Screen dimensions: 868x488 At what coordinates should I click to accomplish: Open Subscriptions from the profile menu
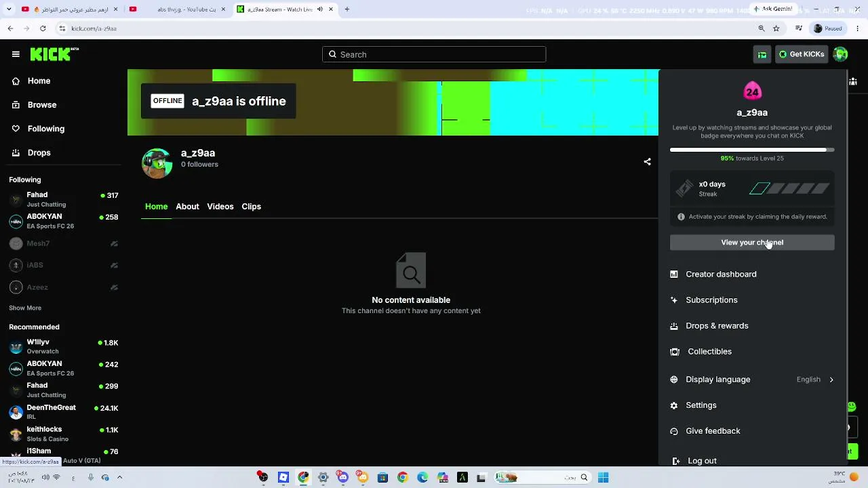point(711,300)
